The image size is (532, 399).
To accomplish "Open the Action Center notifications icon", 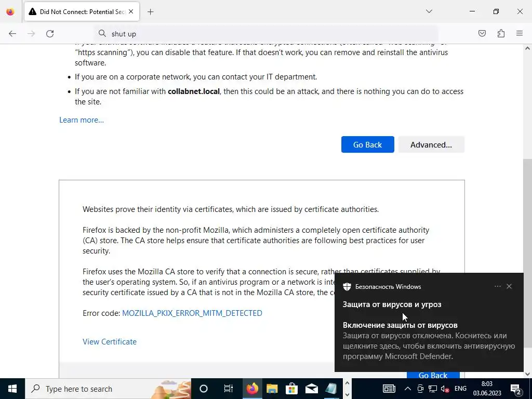I will 515,389.
